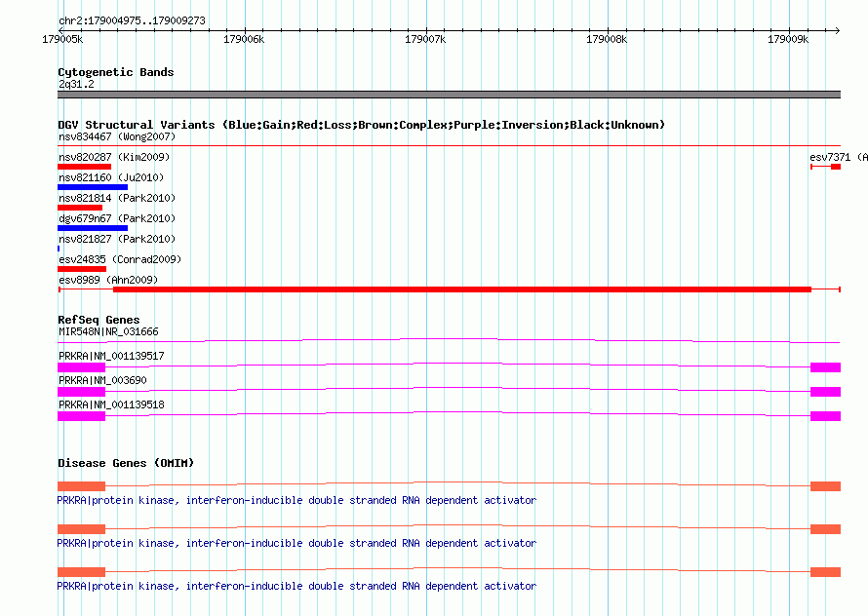Screen dimensions: 868x616
Task: Open the MIR548N|NR_031666 gene label
Action: coord(108,331)
